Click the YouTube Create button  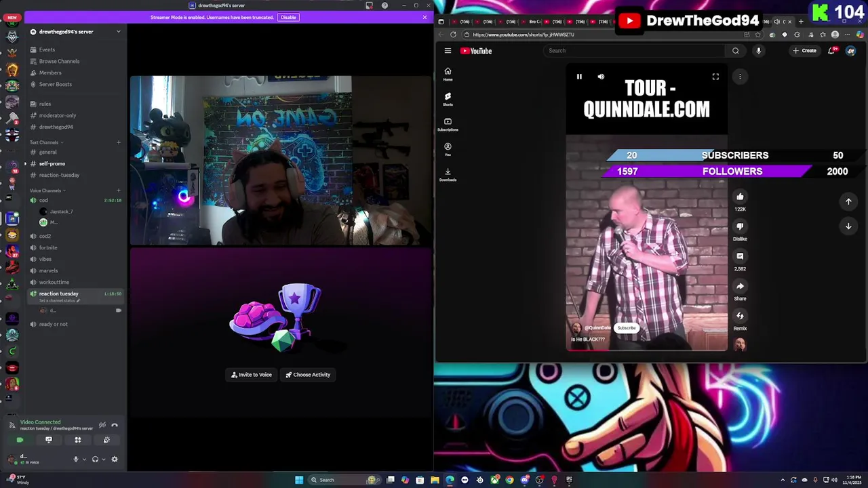(x=805, y=51)
